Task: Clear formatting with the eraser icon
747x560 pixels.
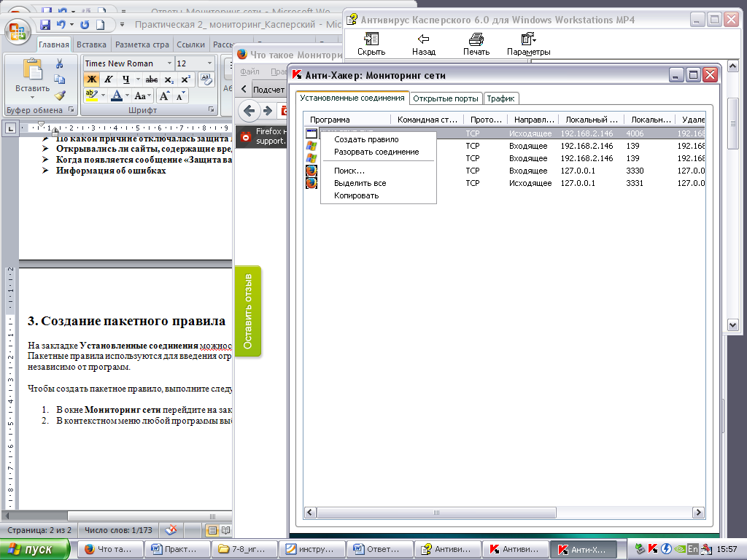Action: click(x=206, y=79)
